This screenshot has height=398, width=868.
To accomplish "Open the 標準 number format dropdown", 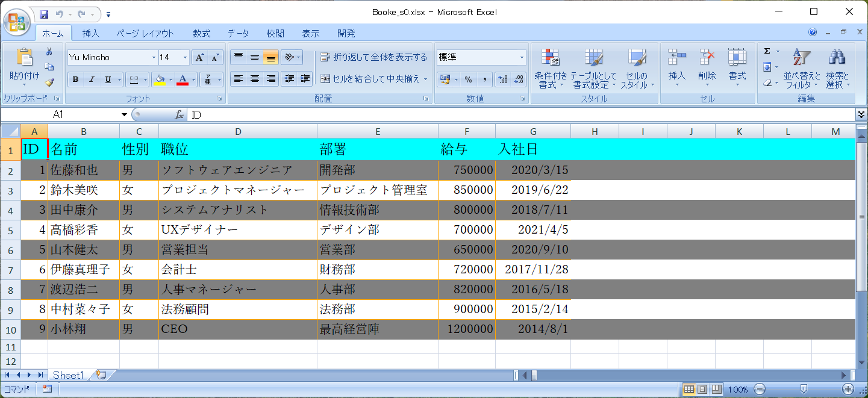I will [x=522, y=58].
